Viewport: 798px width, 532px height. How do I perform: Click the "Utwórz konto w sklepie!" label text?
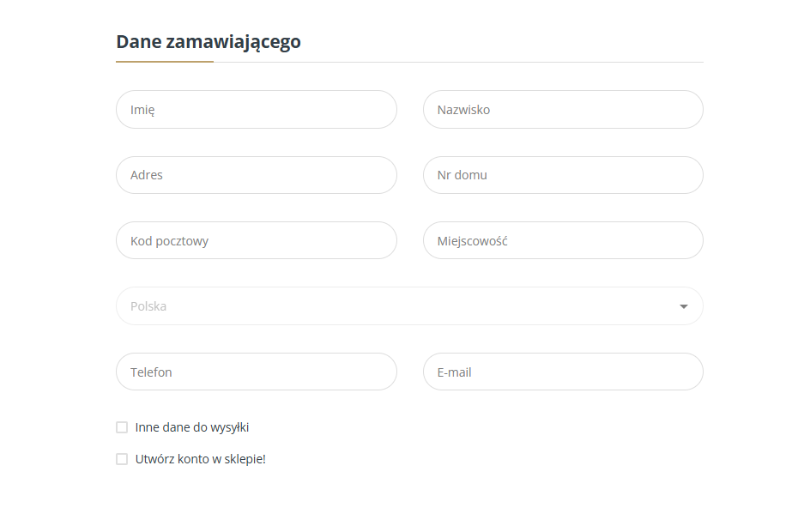(x=201, y=459)
